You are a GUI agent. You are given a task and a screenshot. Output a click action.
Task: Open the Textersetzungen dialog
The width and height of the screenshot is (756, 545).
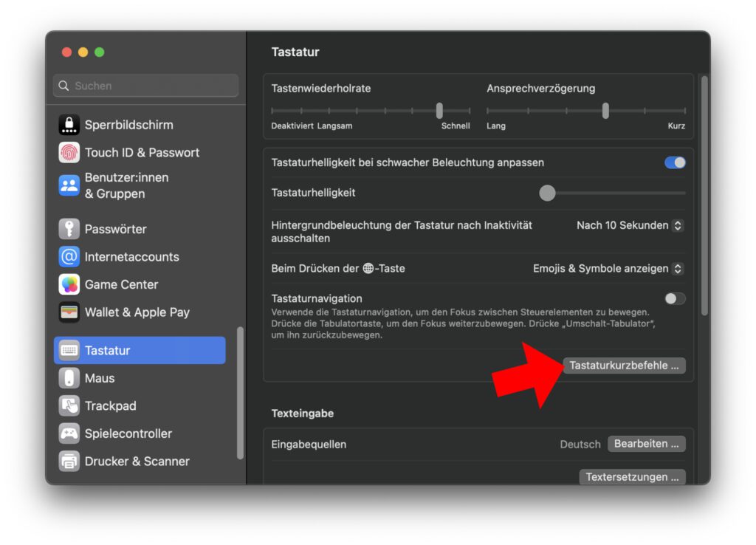click(632, 477)
